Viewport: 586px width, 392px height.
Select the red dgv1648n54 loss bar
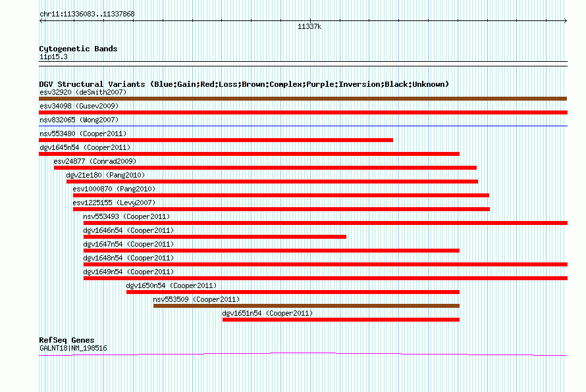(325, 264)
